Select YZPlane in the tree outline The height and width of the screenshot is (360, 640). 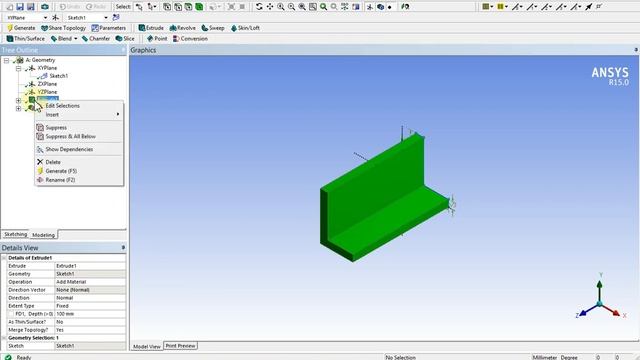tap(47, 92)
